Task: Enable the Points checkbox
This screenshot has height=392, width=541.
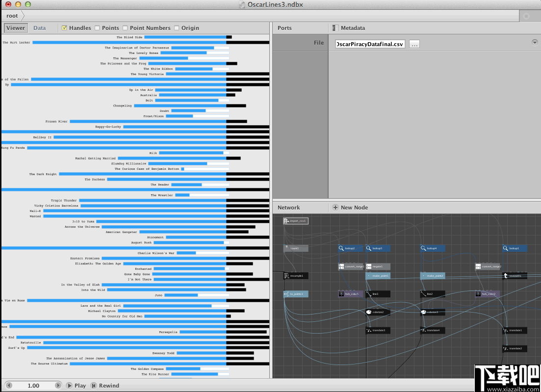Action: coord(97,28)
